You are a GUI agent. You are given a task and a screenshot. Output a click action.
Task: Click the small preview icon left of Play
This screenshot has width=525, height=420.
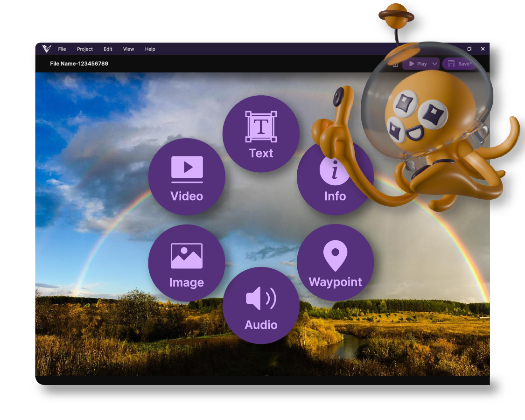point(395,64)
